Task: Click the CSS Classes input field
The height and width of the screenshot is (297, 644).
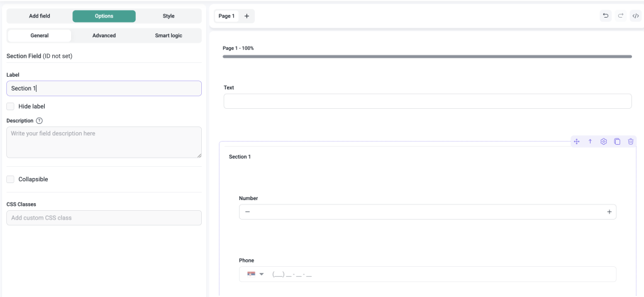Action: 104,218
